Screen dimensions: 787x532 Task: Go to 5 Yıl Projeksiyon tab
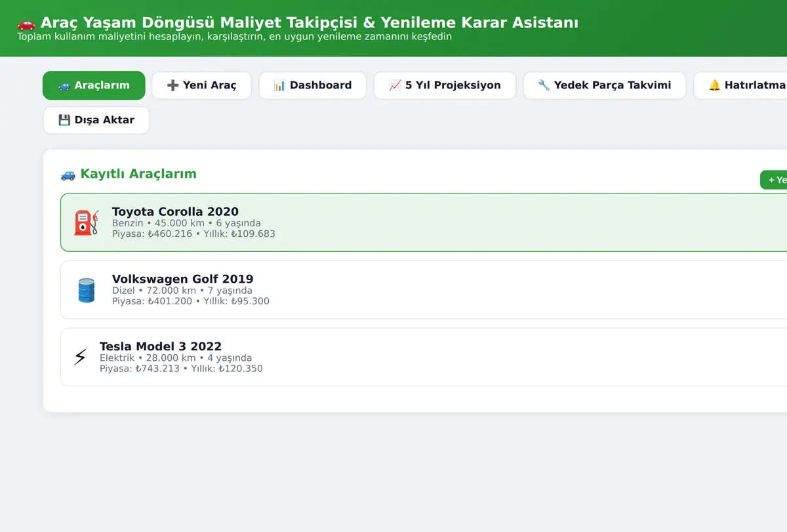point(445,85)
